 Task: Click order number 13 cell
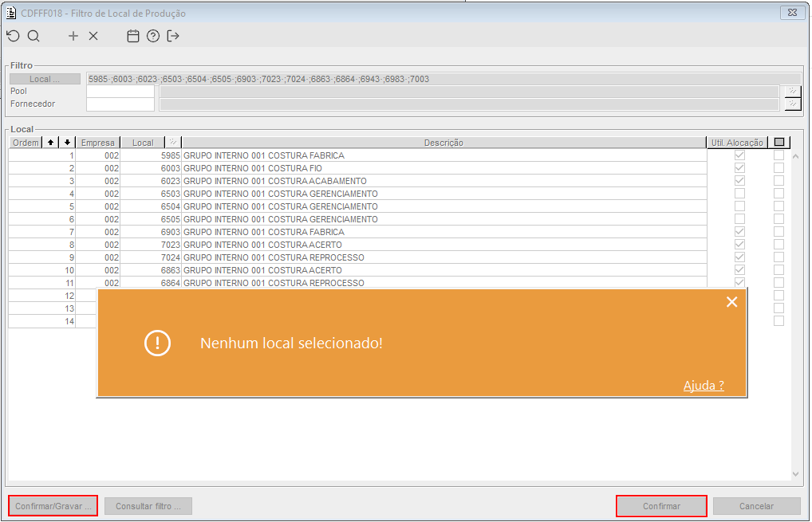click(42, 308)
